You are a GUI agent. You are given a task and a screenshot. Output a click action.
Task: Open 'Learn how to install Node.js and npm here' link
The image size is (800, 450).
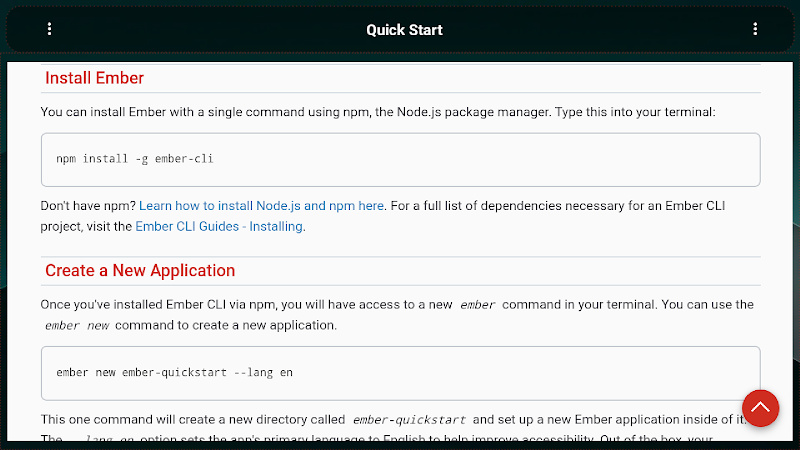[261, 206]
